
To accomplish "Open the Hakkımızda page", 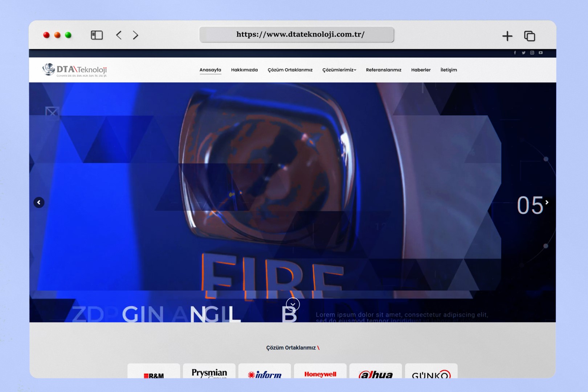I will (x=244, y=70).
